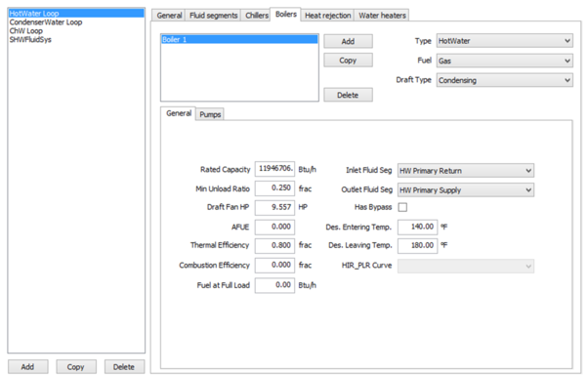Select CondenserWater Loop in the list
Viewport: 588px width, 375px height.
click(x=46, y=22)
